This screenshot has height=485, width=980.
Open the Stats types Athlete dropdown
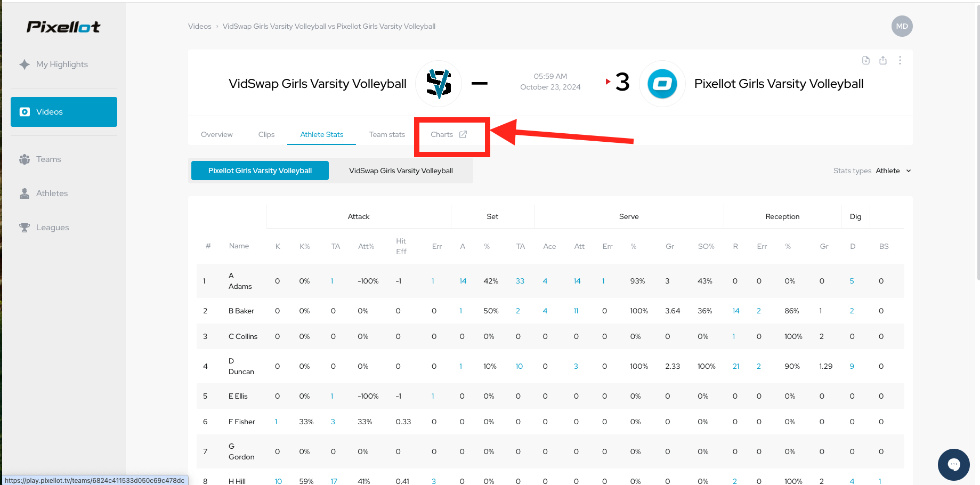(893, 171)
